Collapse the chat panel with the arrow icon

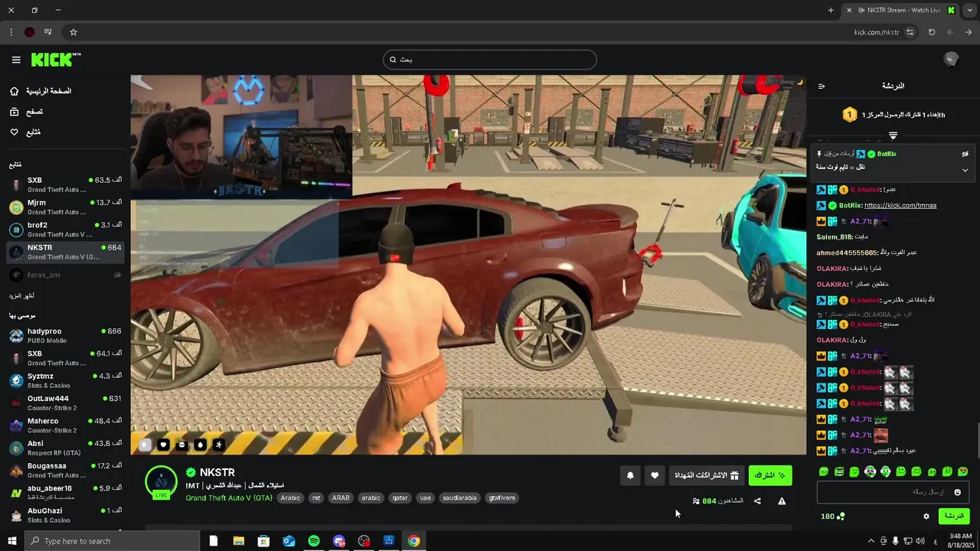(x=822, y=86)
